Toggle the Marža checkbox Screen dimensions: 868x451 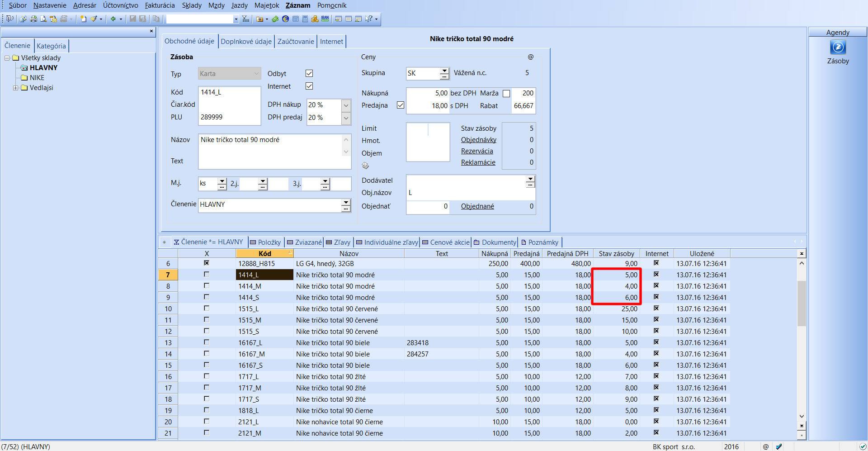click(506, 94)
